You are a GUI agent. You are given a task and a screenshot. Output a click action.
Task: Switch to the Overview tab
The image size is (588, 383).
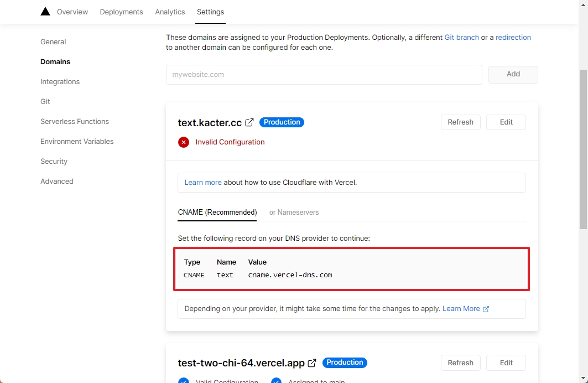click(x=72, y=12)
